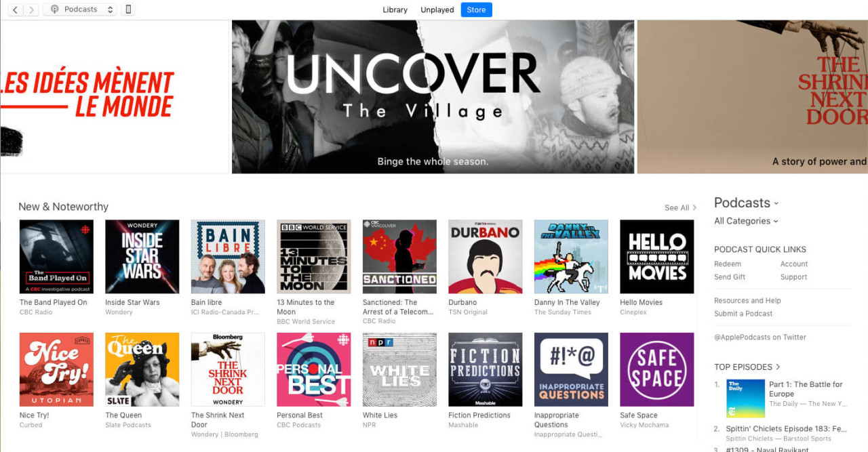Click the iPhone device icon in the toolbar
Viewport: 868px width, 452px height.
coord(128,9)
